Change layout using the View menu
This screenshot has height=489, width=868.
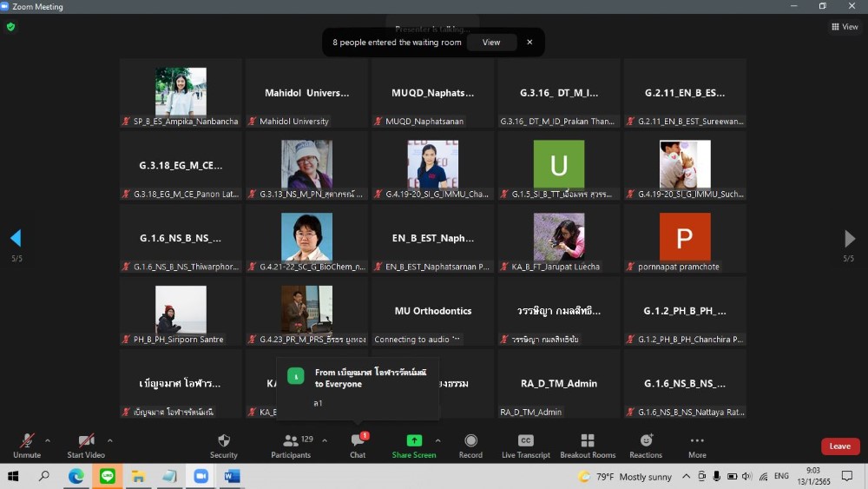point(845,27)
